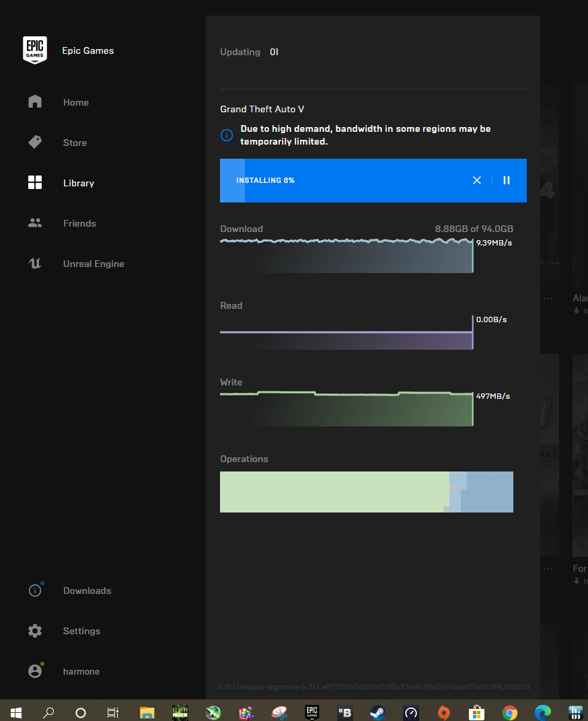588x721 pixels.
Task: Click the bandwidth notice info icon
Action: [227, 135]
